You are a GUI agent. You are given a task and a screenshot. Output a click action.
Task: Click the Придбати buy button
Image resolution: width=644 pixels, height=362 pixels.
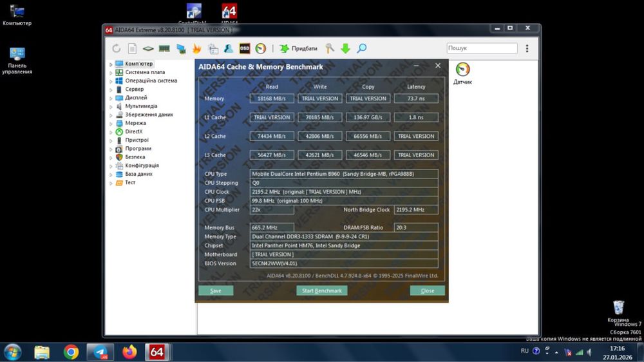299,48
